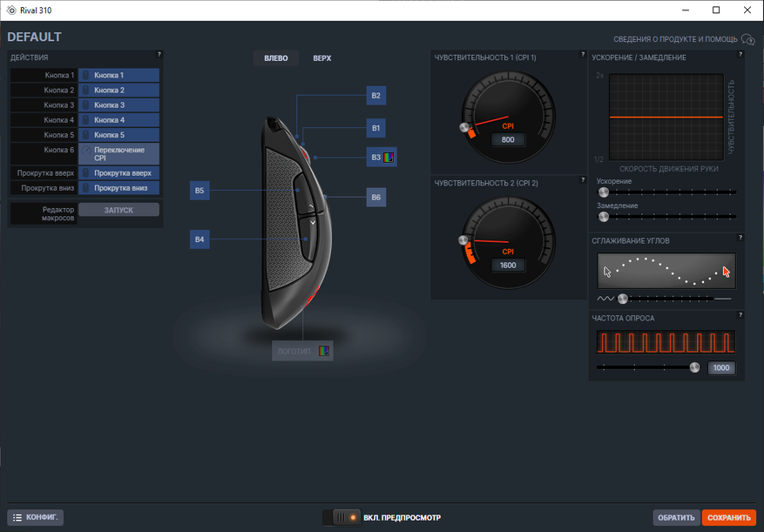764x532 pixels.
Task: Open help for Ускорение / Замедление panel
Action: point(740,54)
